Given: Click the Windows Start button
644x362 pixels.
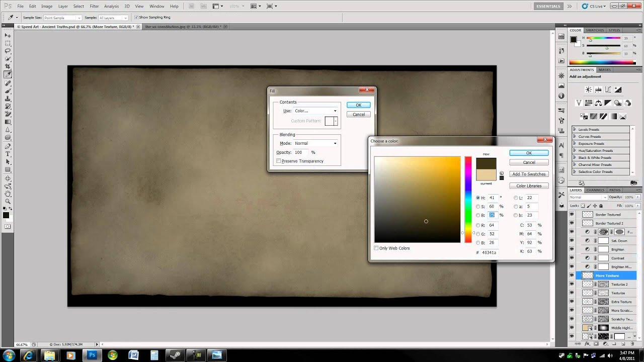Looking at the screenshot, I should coord(9,355).
